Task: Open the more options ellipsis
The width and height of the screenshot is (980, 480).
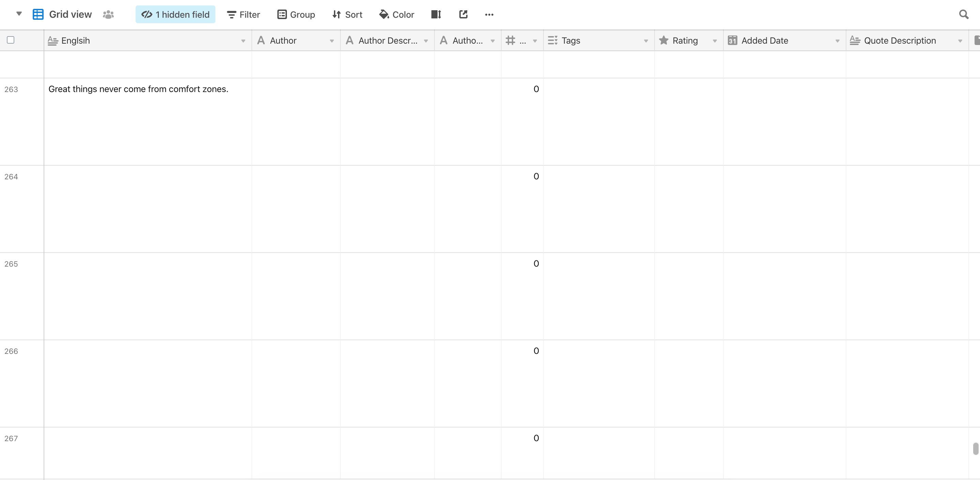Action: [489, 14]
